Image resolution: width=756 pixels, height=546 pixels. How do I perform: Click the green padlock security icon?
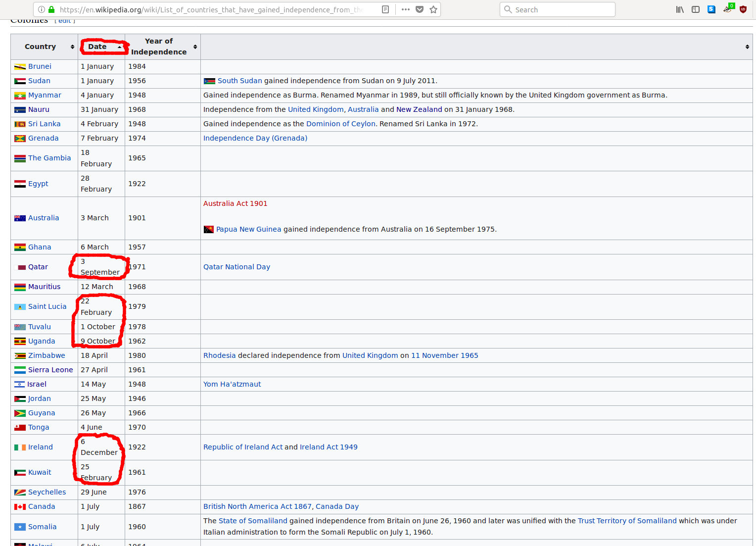[x=51, y=9]
